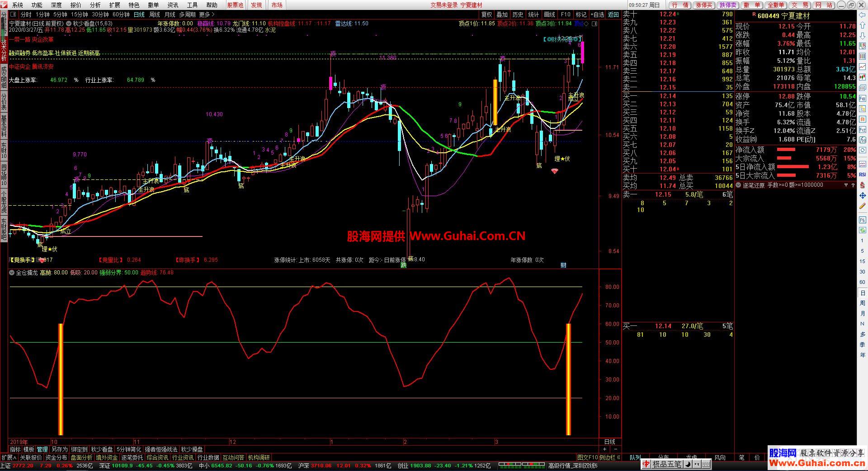The image size is (868, 471).
Task: Click the 图文F10 button
Action: tap(588, 457)
